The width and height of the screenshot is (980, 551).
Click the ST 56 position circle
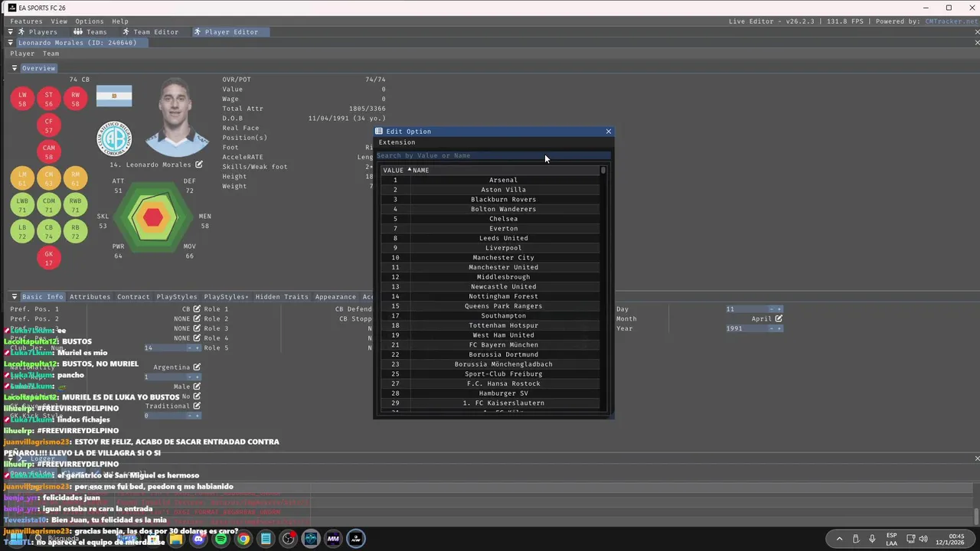[x=49, y=99]
